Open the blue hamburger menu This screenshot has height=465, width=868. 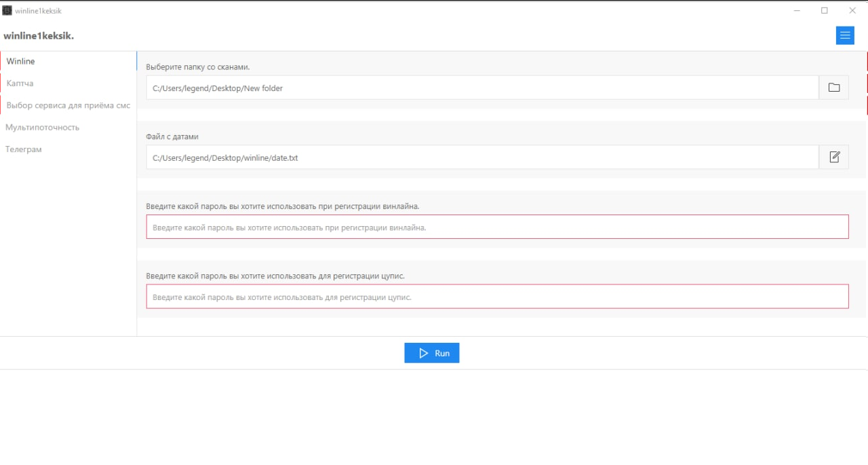[x=845, y=36]
